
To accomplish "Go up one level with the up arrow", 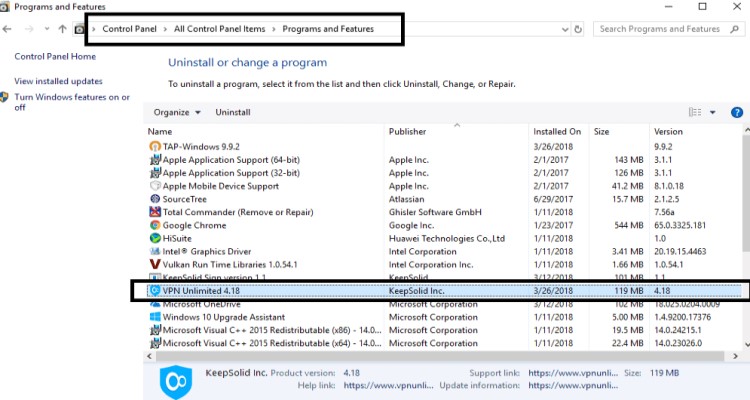I will tap(63, 29).
